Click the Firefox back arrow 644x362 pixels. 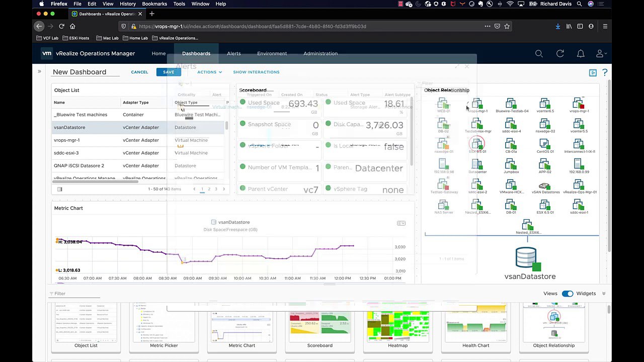[x=39, y=26]
